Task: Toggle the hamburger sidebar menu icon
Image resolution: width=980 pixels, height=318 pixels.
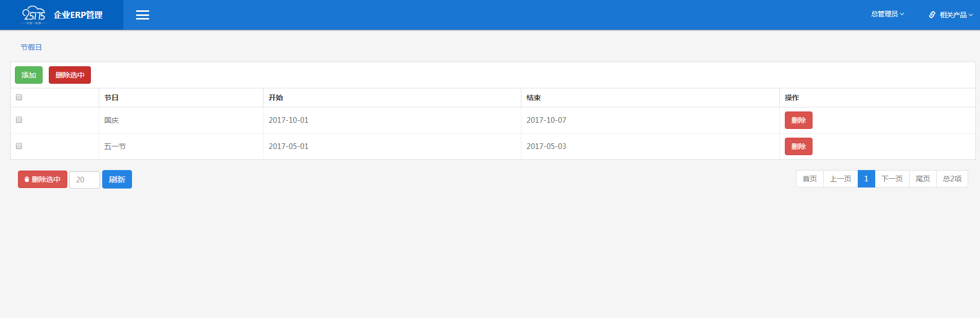Action: tap(142, 15)
